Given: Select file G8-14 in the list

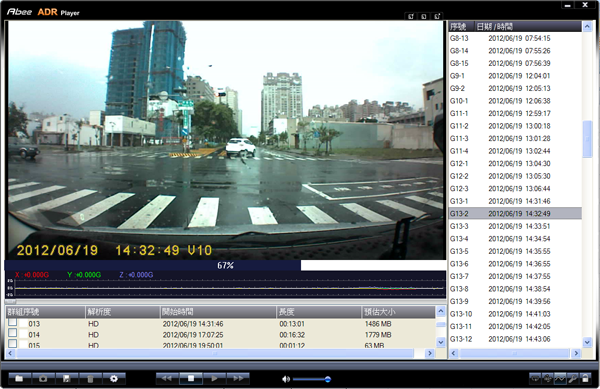Looking at the screenshot, I should (x=515, y=51).
